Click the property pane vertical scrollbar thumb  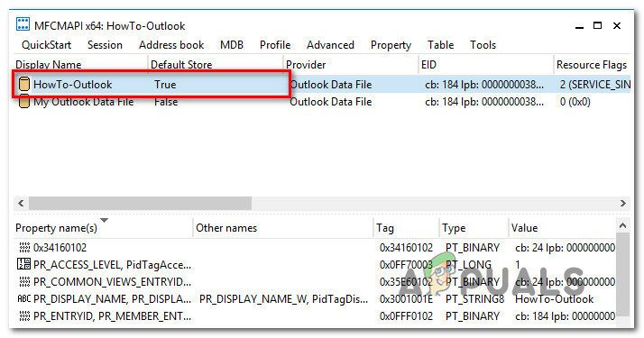(x=622, y=274)
